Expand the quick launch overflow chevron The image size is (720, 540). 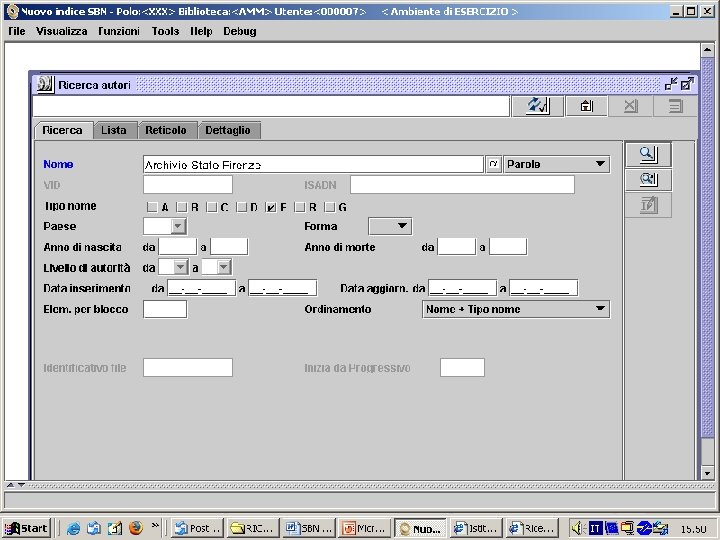155,525
